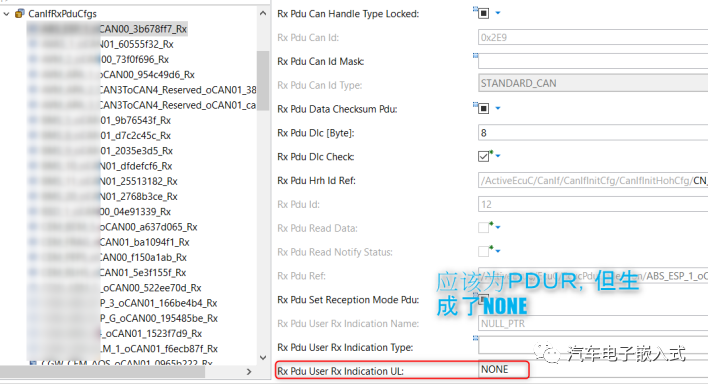Toggle Rx Pdu Can Handle Type Locked checkbox
Viewport: 708px width, 384px height.
pos(484,14)
